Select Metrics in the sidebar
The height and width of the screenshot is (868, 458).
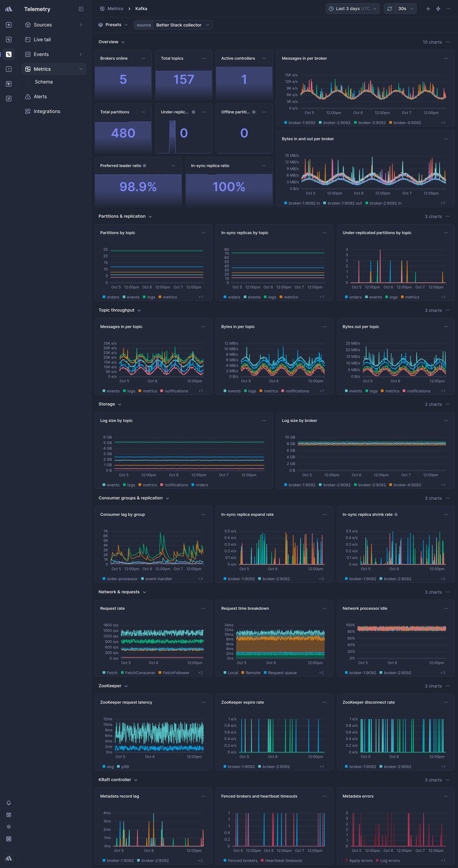coord(54,69)
